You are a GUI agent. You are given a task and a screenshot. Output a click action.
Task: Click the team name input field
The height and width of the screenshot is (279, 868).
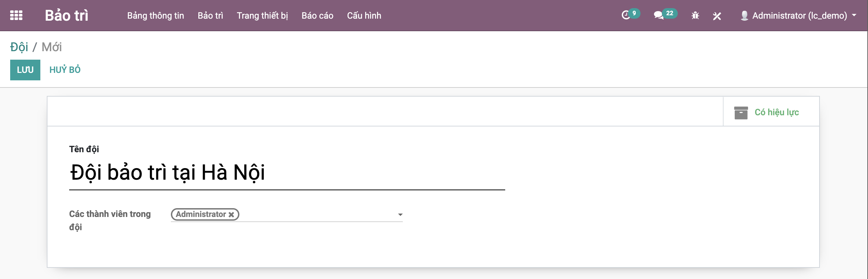[287, 173]
